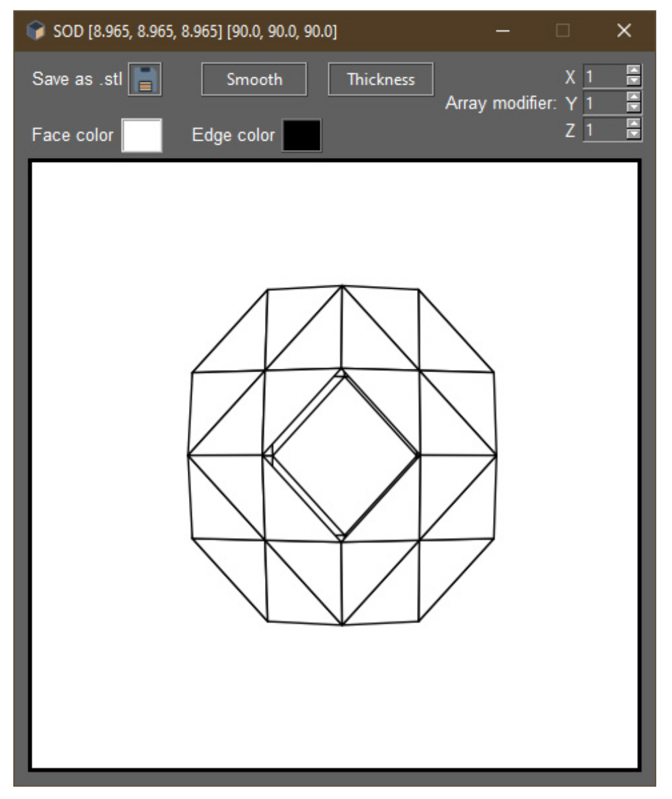Close the SOD window
The image size is (672, 799).
click(x=623, y=31)
